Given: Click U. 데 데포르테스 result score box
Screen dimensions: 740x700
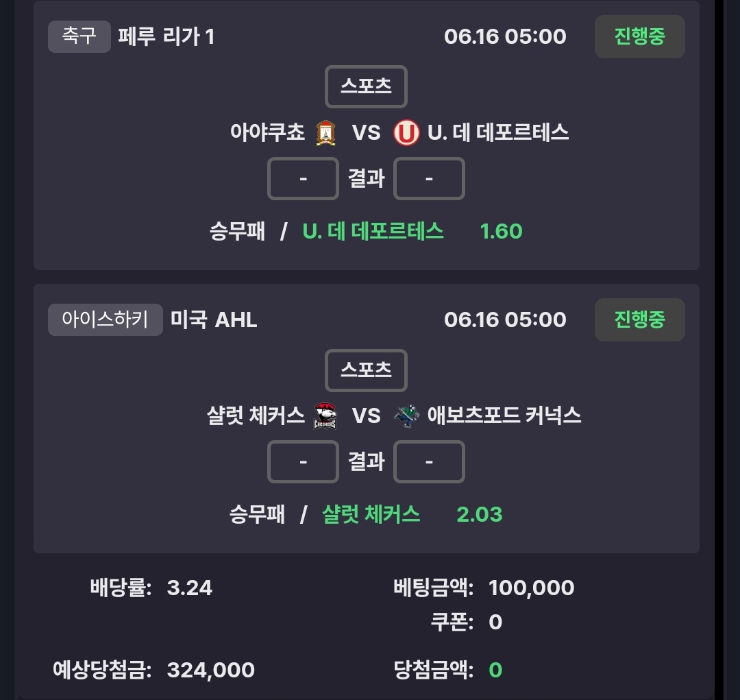Looking at the screenshot, I should [x=429, y=178].
